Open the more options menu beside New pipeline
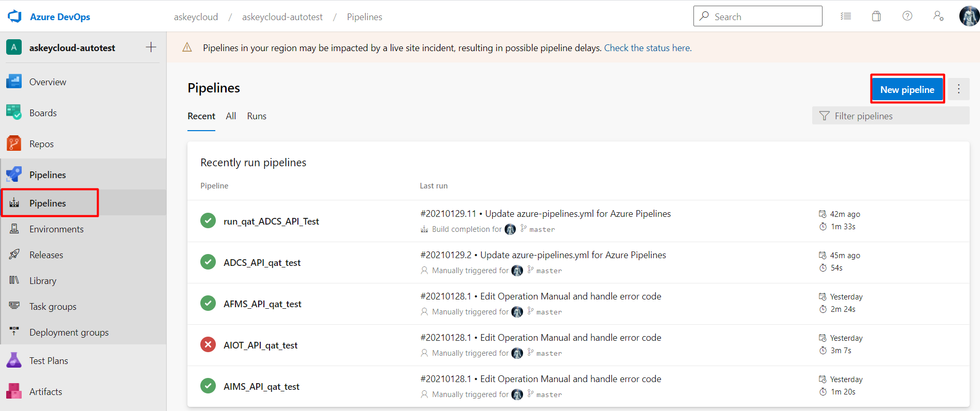 point(959,89)
